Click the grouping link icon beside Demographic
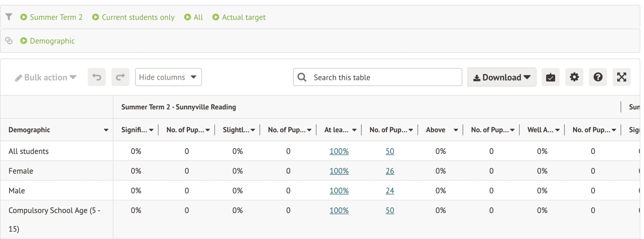The width and height of the screenshot is (644, 239). [x=9, y=41]
